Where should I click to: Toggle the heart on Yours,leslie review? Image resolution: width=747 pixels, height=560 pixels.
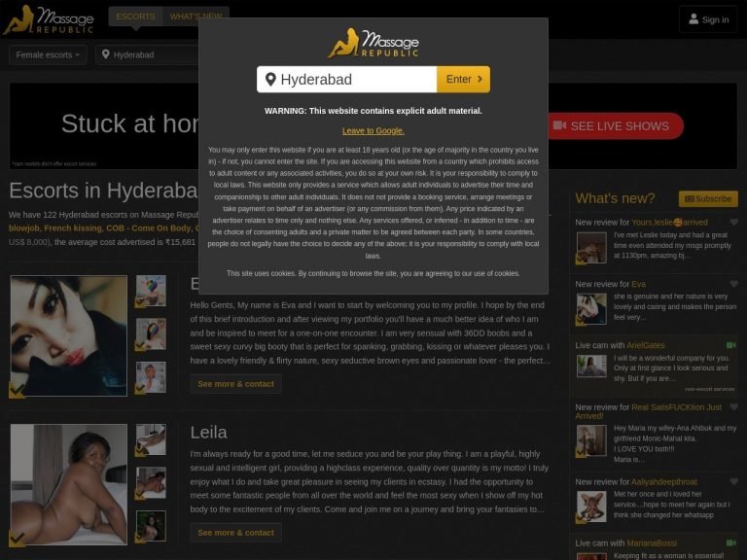733,223
